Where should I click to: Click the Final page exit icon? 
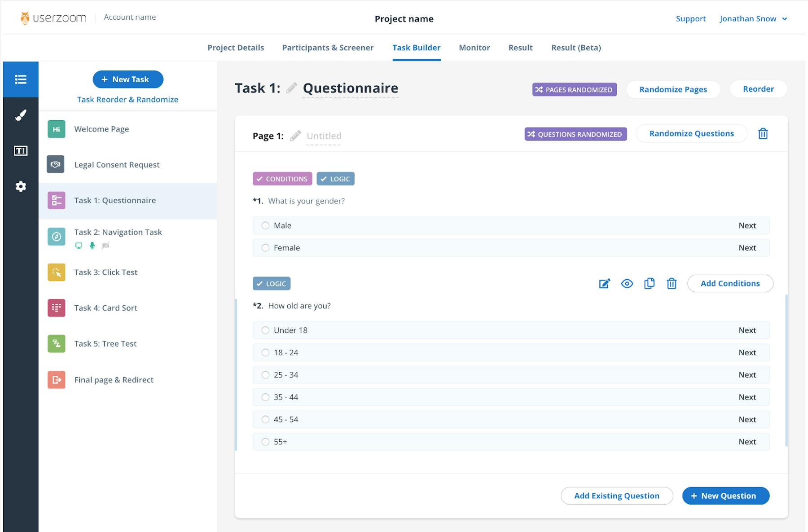click(56, 380)
